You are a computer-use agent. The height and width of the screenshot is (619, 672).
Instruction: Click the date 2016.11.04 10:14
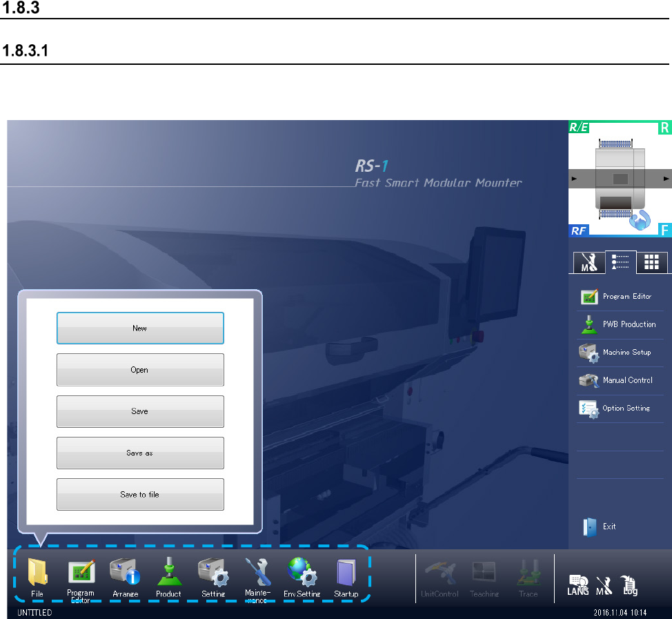pyautogui.click(x=620, y=613)
